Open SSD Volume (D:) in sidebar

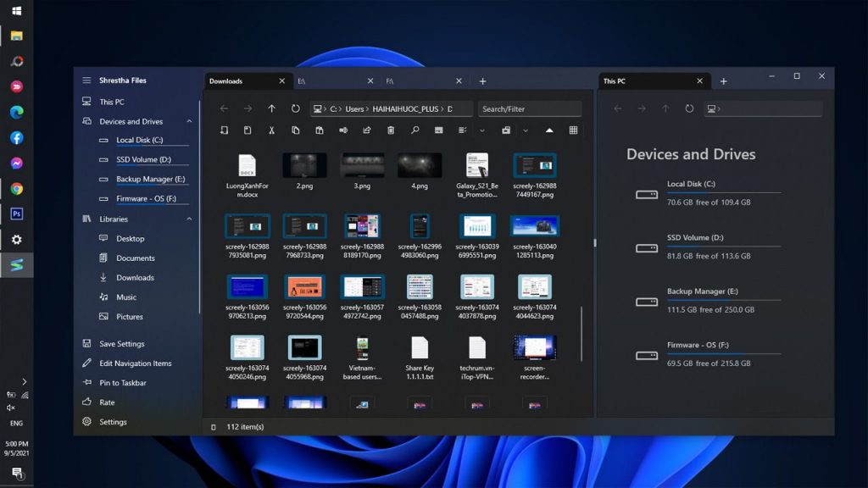click(145, 159)
